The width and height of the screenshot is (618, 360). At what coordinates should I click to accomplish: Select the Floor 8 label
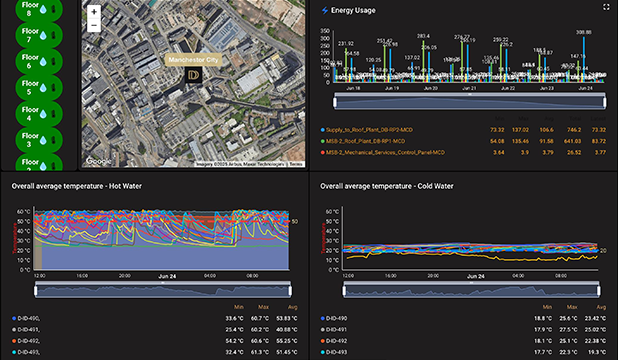click(x=30, y=9)
